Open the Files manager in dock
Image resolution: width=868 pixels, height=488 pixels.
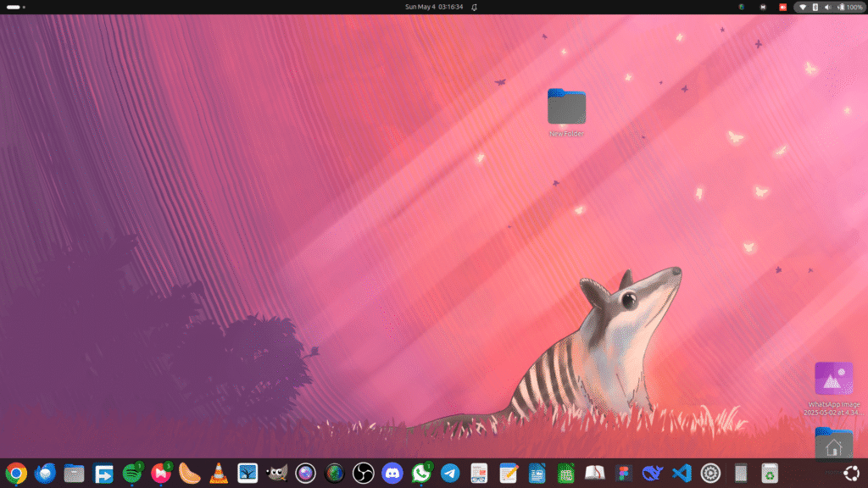point(74,474)
